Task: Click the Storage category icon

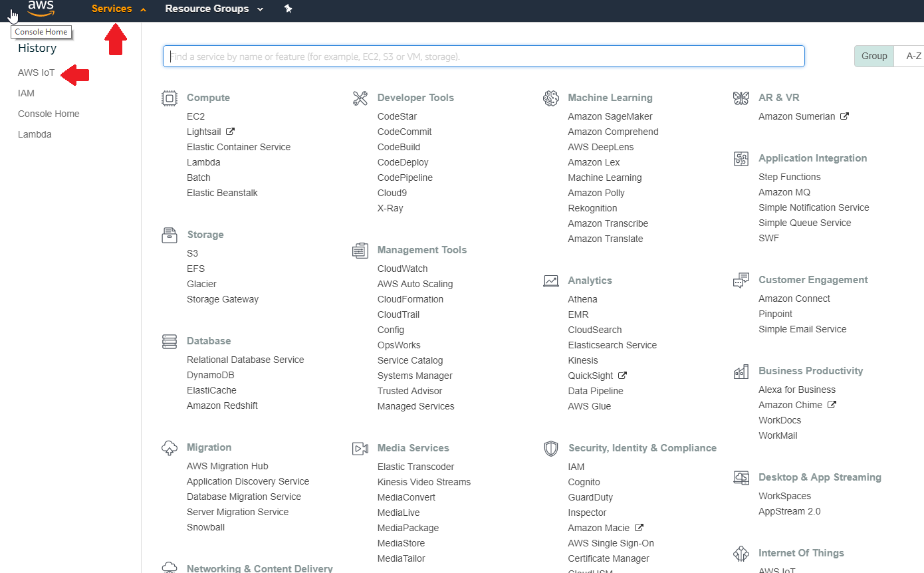Action: click(170, 235)
